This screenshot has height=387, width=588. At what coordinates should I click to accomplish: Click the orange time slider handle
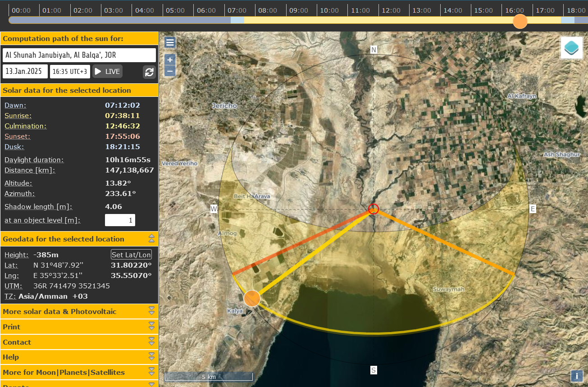[x=520, y=21]
